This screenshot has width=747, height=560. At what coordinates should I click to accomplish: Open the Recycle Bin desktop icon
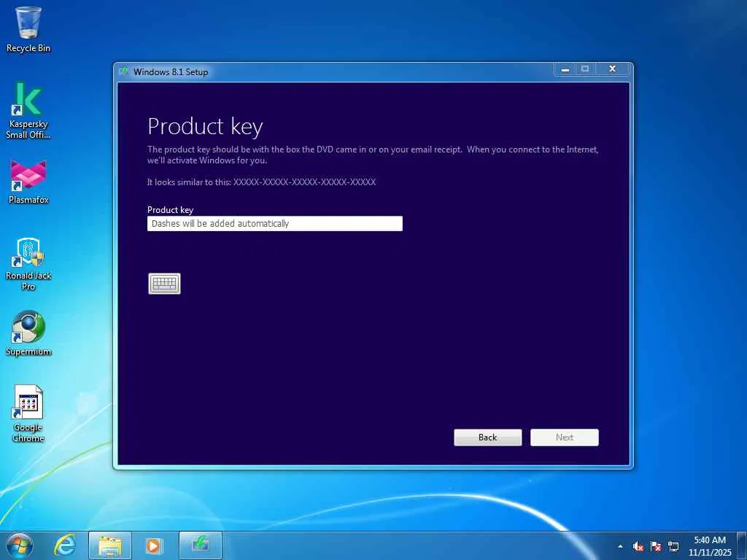[x=28, y=29]
